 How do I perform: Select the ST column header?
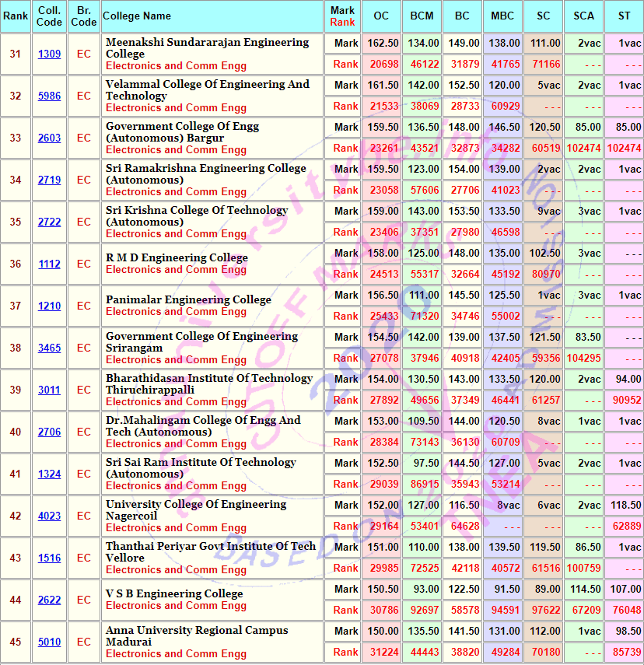(x=624, y=16)
